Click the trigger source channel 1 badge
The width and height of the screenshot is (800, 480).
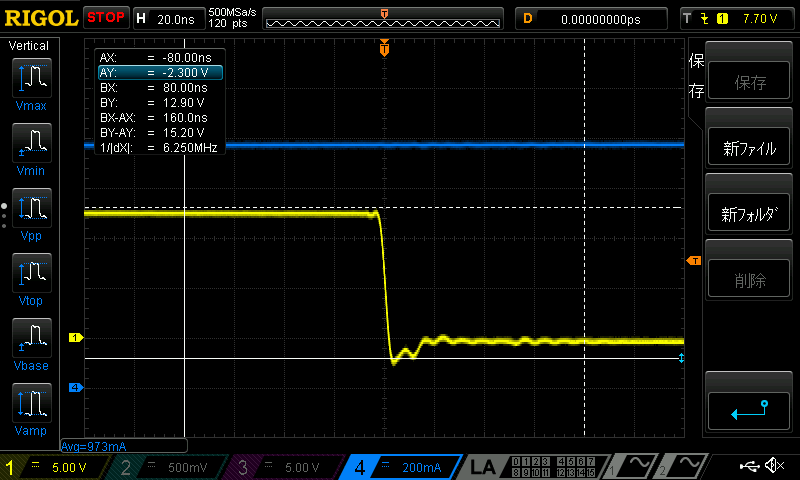click(722, 19)
